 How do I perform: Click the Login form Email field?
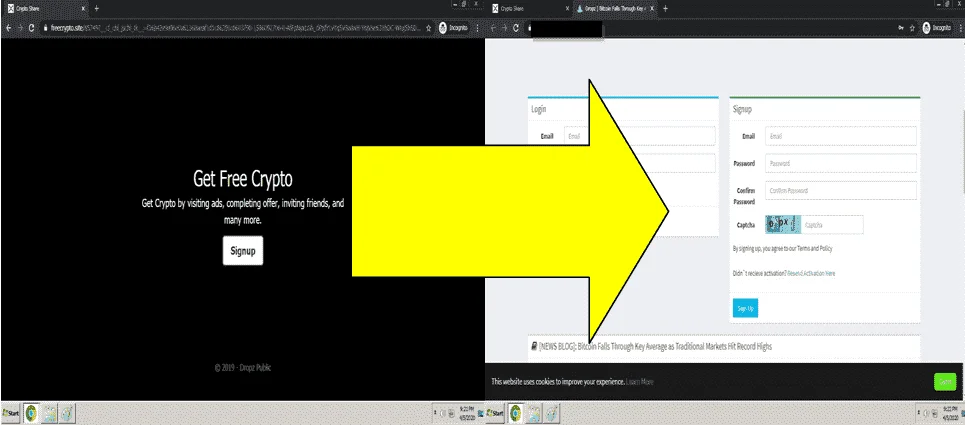[639, 136]
